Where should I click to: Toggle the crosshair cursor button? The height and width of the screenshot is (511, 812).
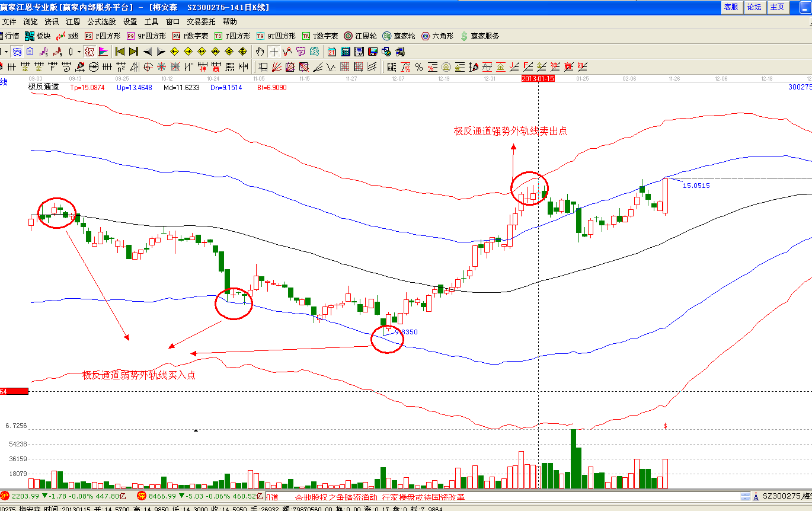pyautogui.click(x=273, y=52)
